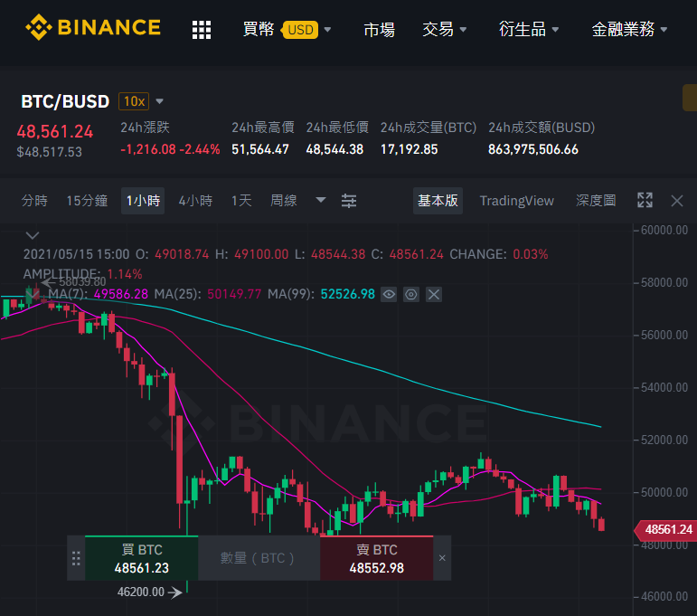Click 買 BTC buy button
Screen dimensions: 697x616
coord(141,558)
